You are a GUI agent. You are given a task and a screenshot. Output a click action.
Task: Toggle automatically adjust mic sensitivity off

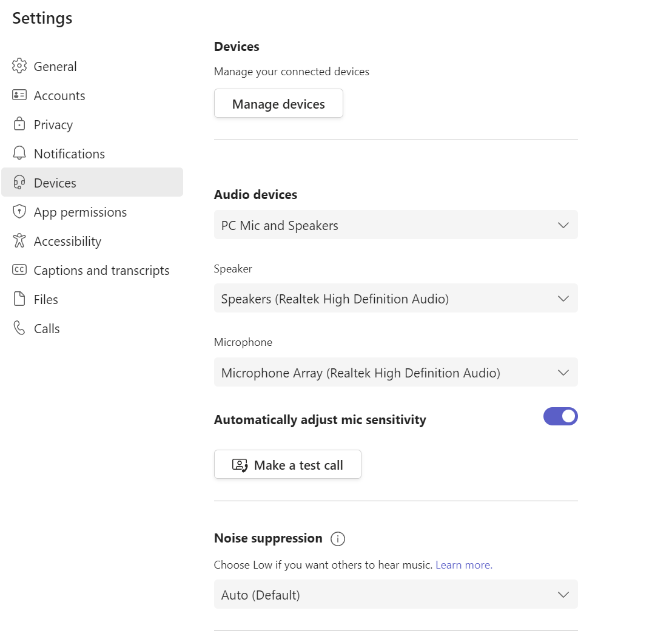click(560, 416)
